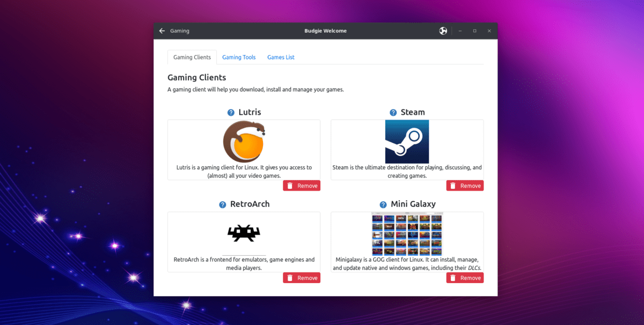Click the trash icon on Lutris Remove button

tap(289, 185)
